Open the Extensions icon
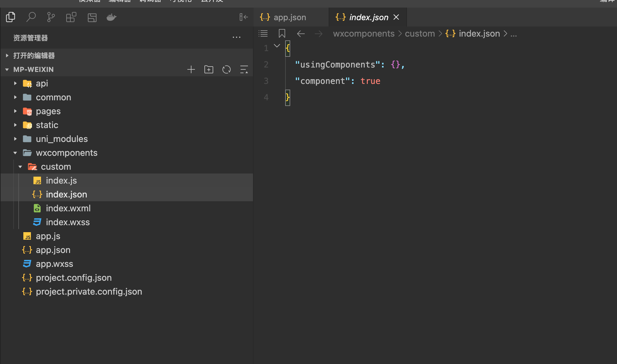This screenshot has width=617, height=364. click(71, 17)
